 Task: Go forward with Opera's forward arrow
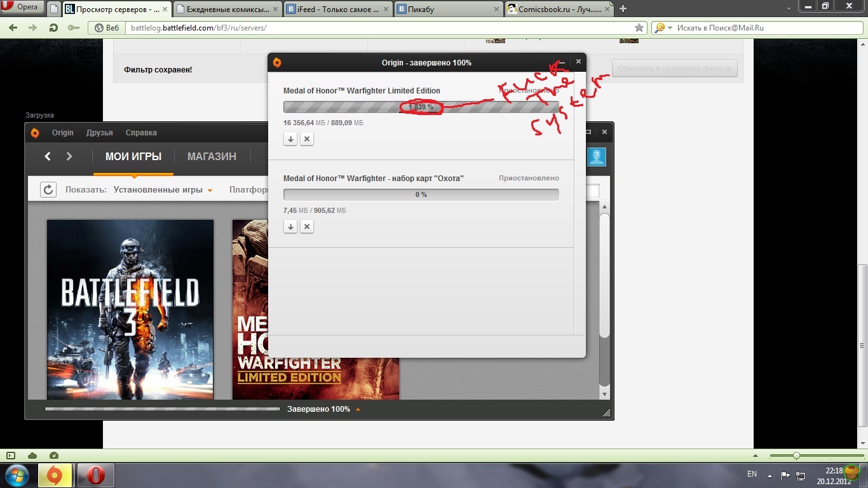point(32,28)
